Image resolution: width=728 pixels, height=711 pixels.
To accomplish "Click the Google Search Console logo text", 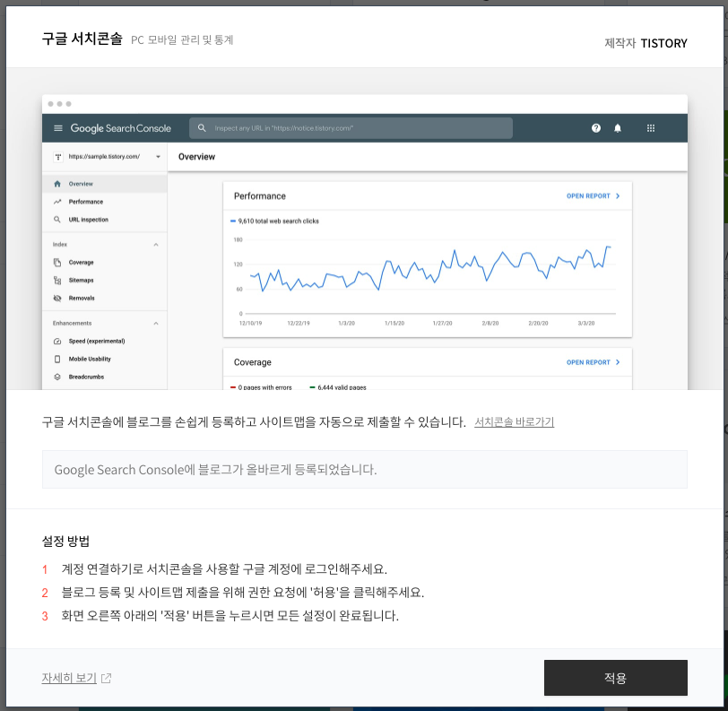I will 121,128.
